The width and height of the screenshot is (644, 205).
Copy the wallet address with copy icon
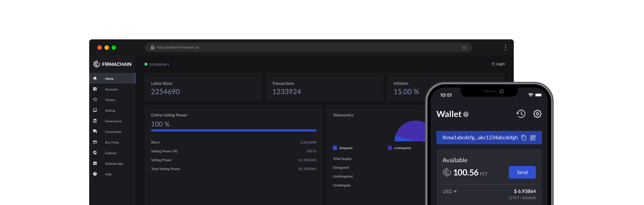click(x=524, y=138)
